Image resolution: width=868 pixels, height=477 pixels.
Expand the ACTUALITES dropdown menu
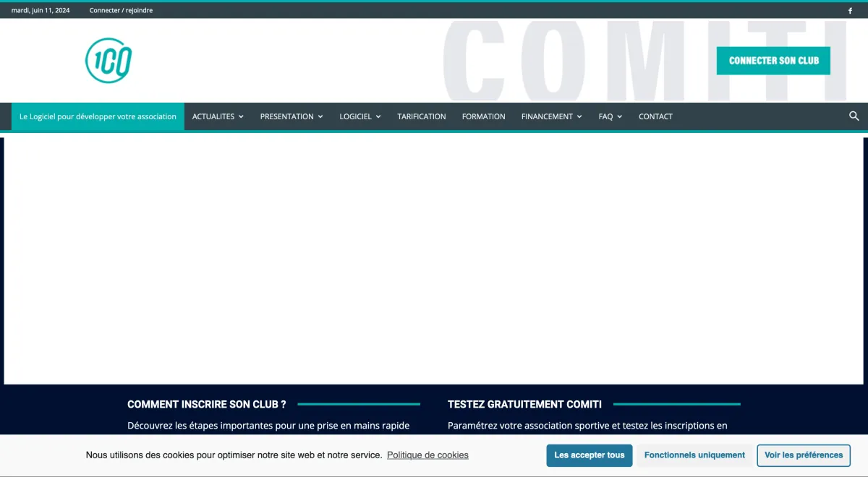tap(218, 116)
